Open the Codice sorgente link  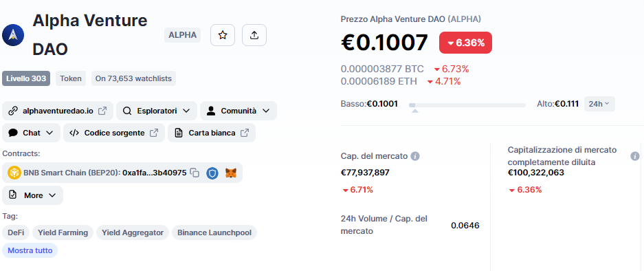(114, 133)
